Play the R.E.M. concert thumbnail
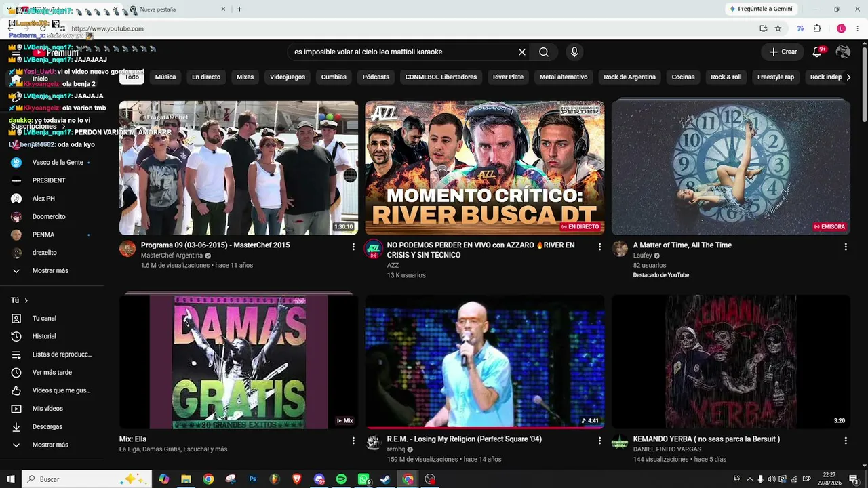This screenshot has height=488, width=868. point(485,361)
